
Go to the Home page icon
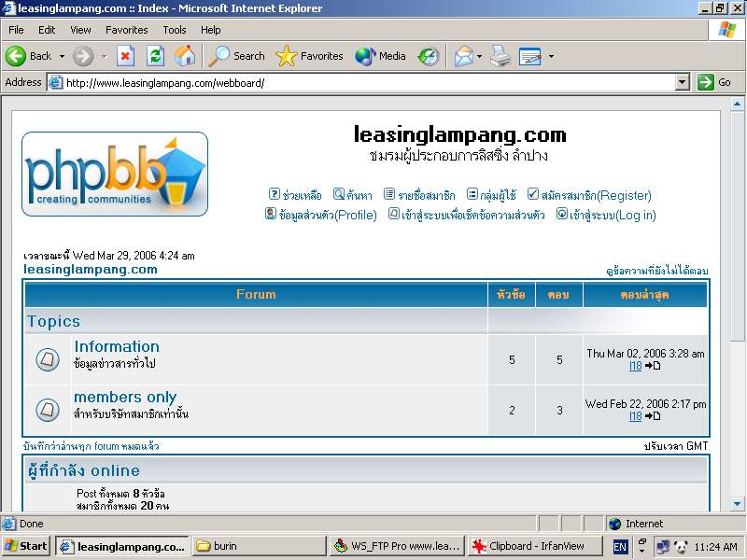point(185,56)
